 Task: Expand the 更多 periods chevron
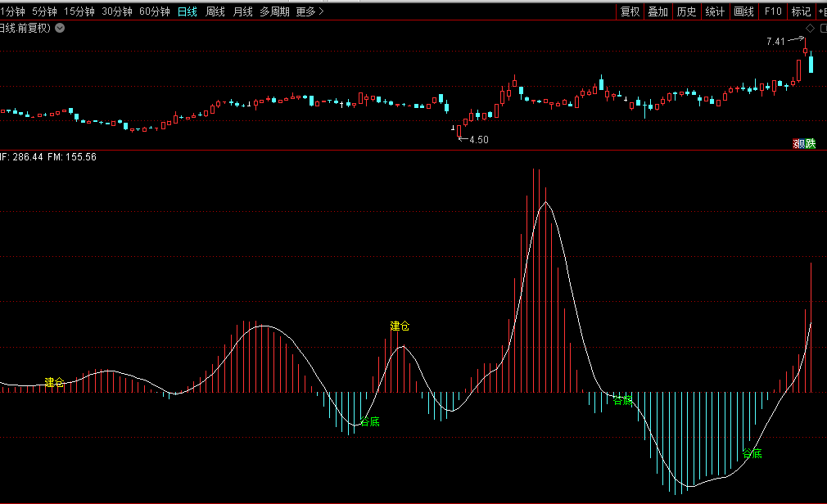[320, 11]
